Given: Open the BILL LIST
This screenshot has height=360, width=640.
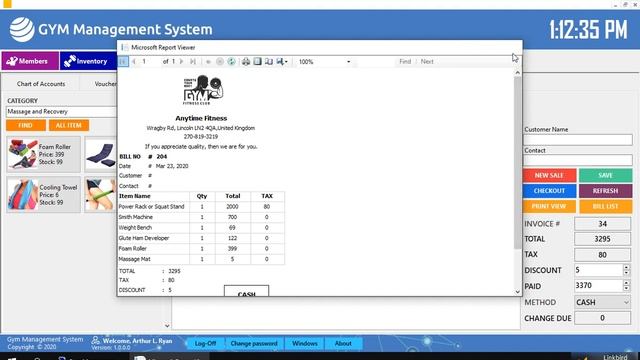Looking at the screenshot, I should [606, 206].
